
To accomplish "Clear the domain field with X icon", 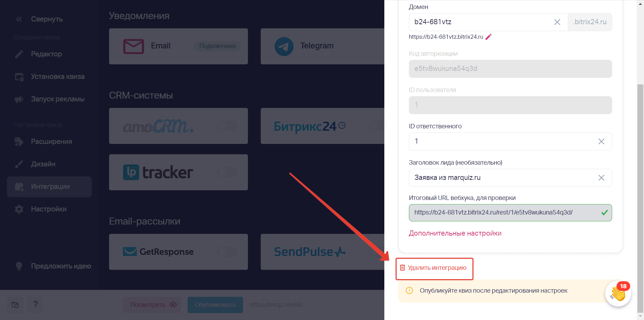I will [557, 22].
